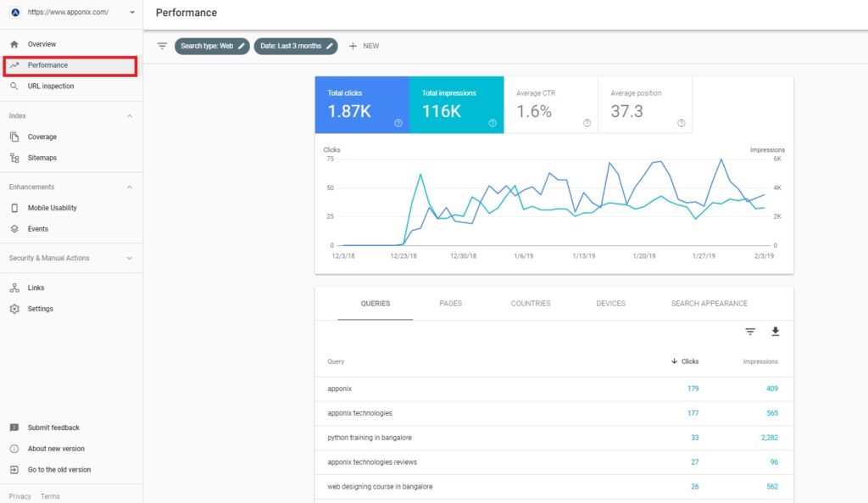The image size is (868, 503).
Task: Toggle the Total clicks metric card
Action: [x=362, y=104]
